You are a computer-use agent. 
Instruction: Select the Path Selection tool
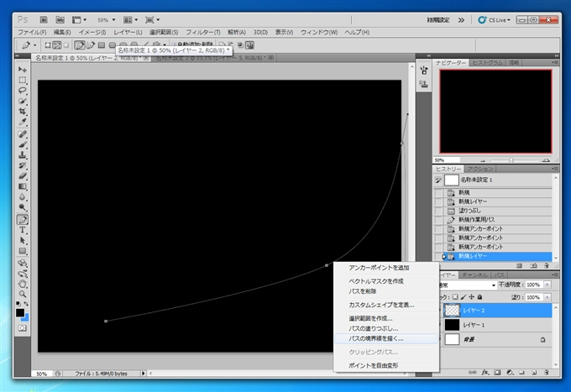[x=22, y=241]
